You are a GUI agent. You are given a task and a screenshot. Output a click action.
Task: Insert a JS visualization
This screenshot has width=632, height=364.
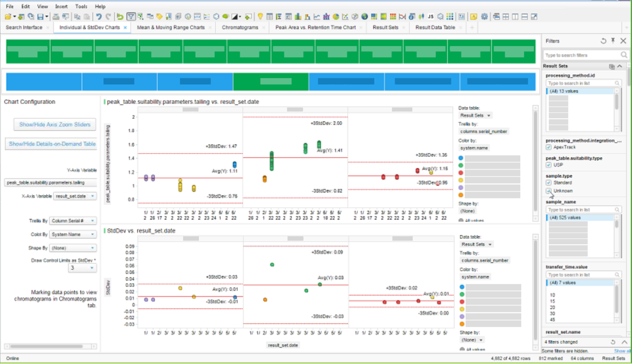pos(431,17)
